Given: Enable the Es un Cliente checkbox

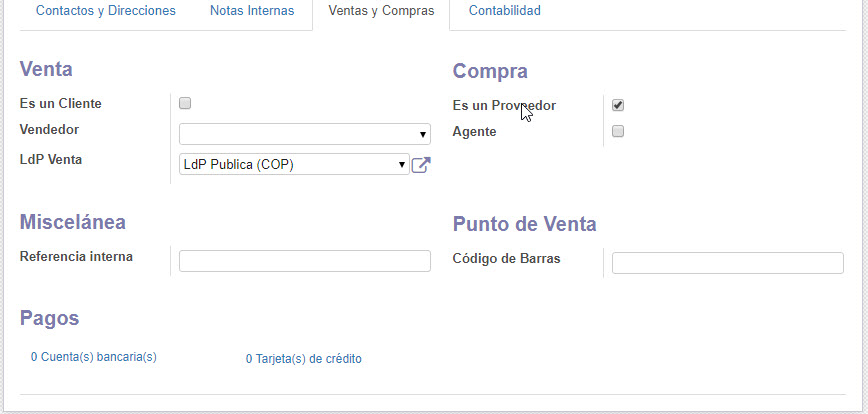Looking at the screenshot, I should pos(185,103).
